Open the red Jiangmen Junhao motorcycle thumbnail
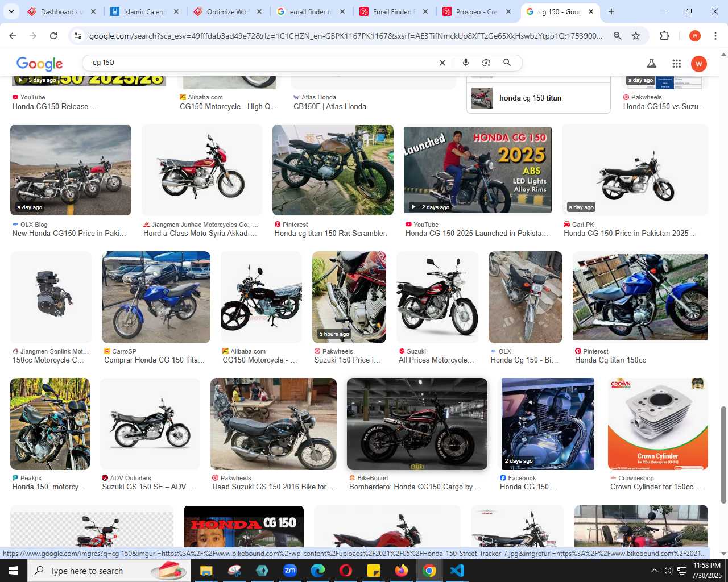 pos(202,170)
